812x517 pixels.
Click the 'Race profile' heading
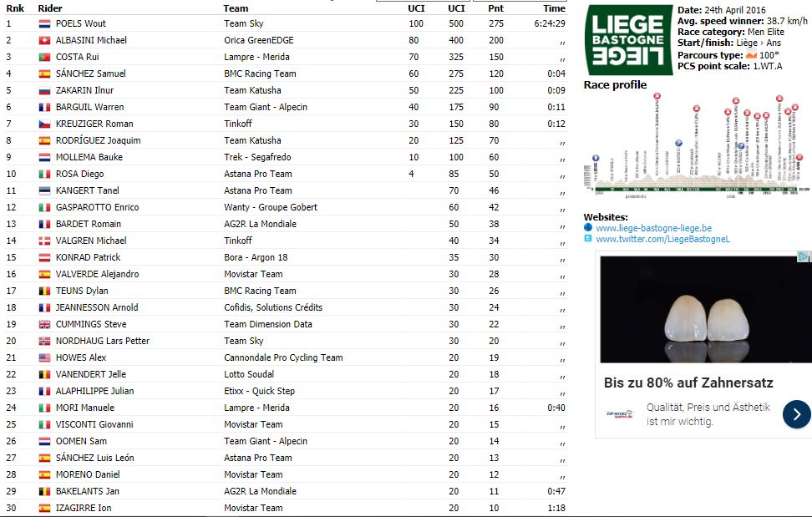coord(615,85)
